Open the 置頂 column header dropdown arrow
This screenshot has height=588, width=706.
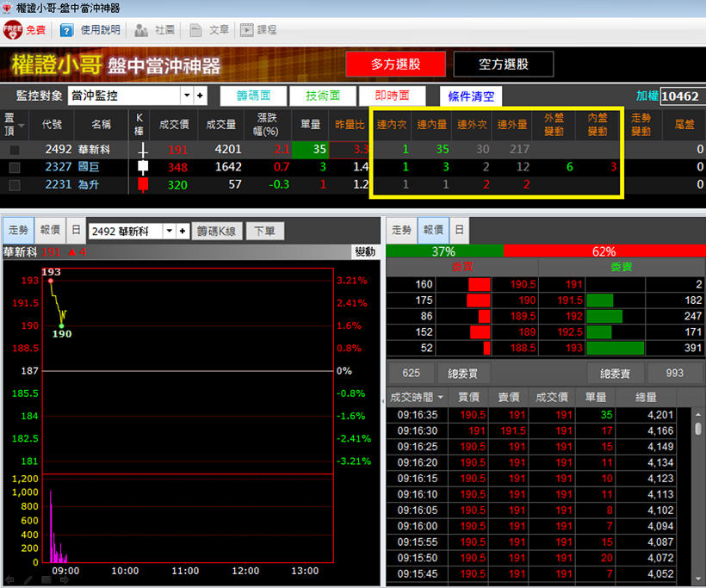pyautogui.click(x=22, y=125)
